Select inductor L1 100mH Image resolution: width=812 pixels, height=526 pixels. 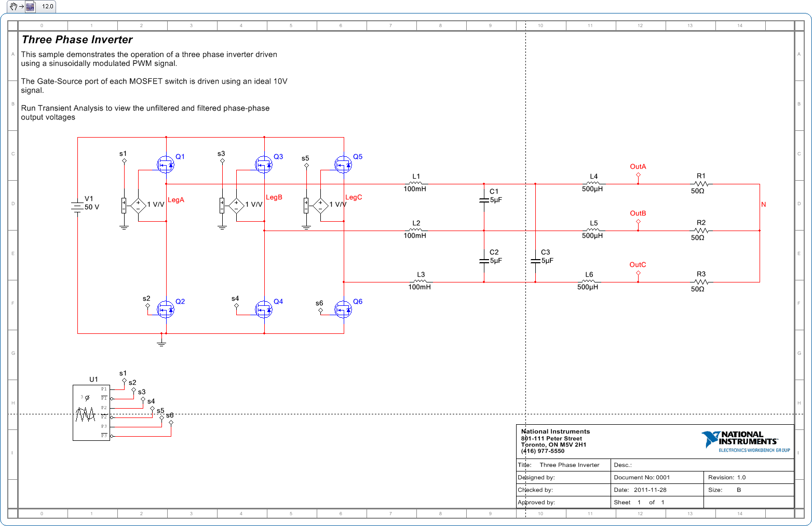(x=416, y=183)
